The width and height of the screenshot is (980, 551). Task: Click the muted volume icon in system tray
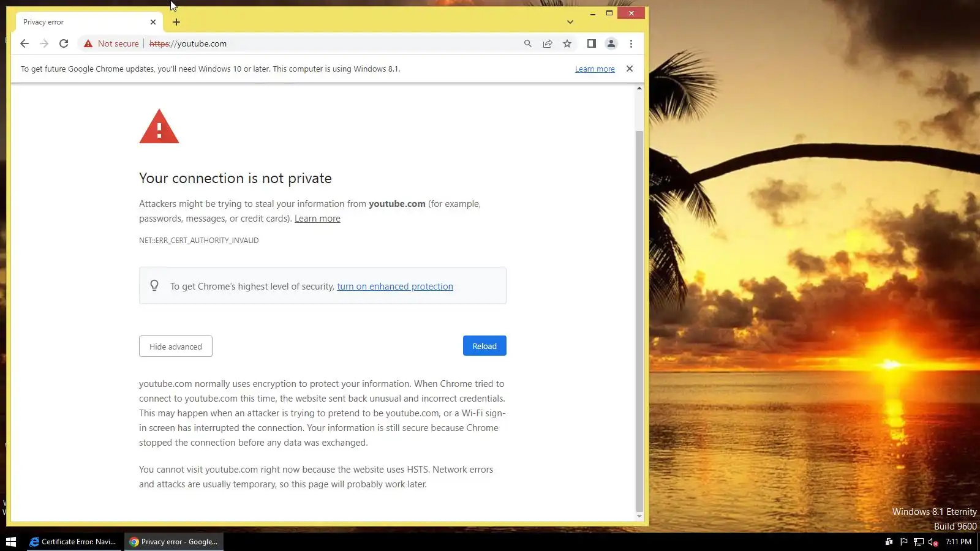[933, 542]
